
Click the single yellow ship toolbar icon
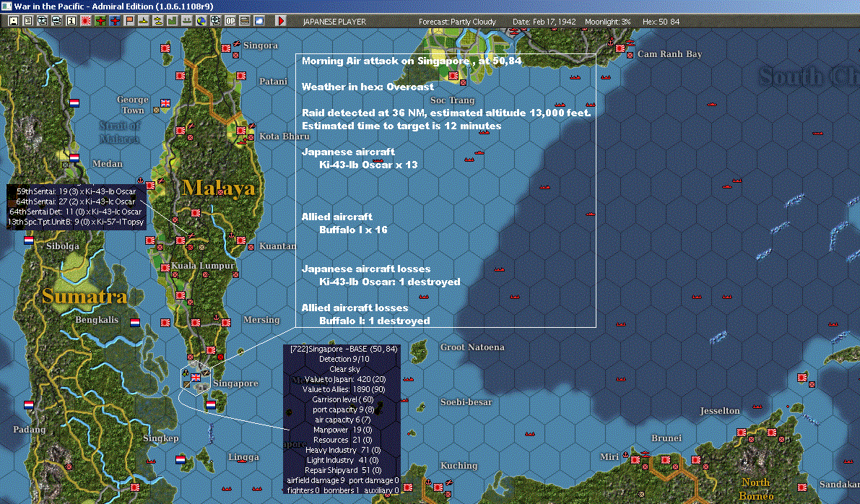tap(143, 21)
